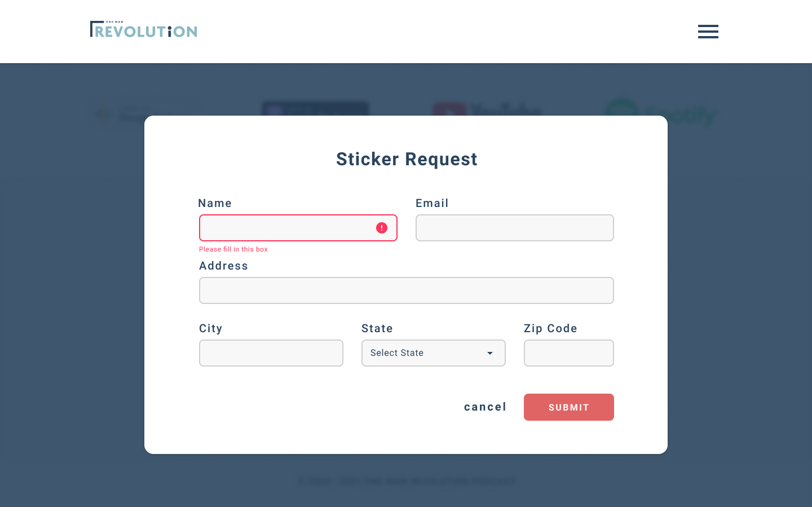This screenshot has width=812, height=507.
Task: Click the 'Please fill in this box' message
Action: pyautogui.click(x=233, y=249)
